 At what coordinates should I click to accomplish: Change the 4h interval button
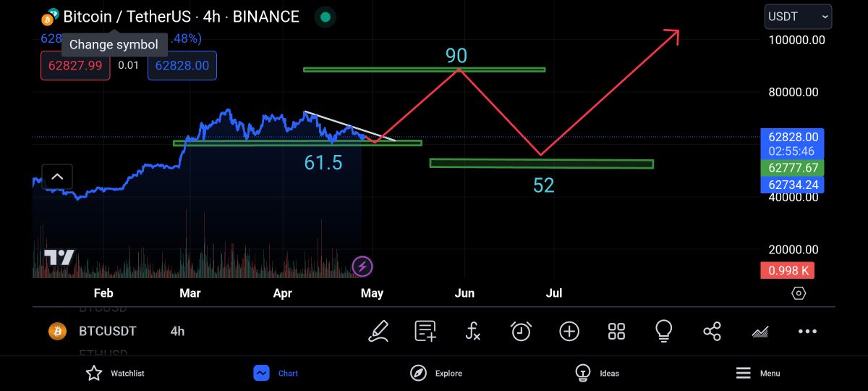[177, 331]
